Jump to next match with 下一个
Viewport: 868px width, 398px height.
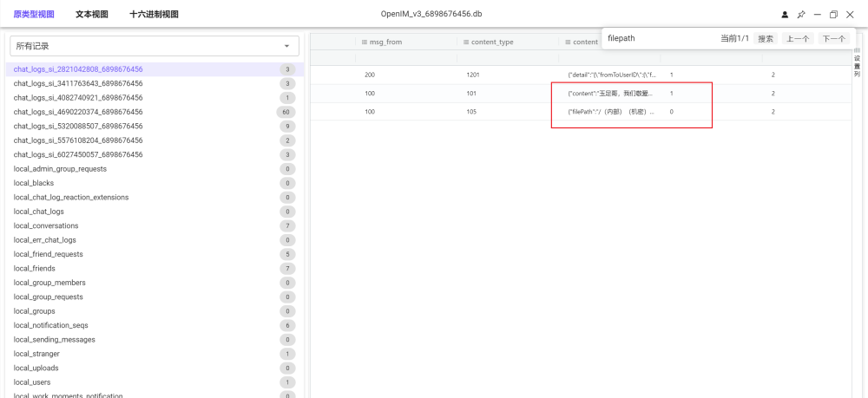click(x=833, y=39)
